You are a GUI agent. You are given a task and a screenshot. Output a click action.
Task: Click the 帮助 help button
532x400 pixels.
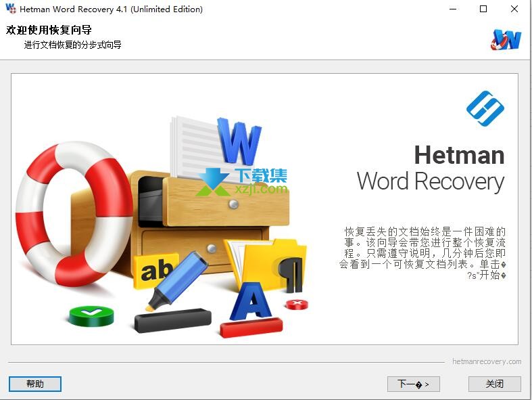click(35, 384)
